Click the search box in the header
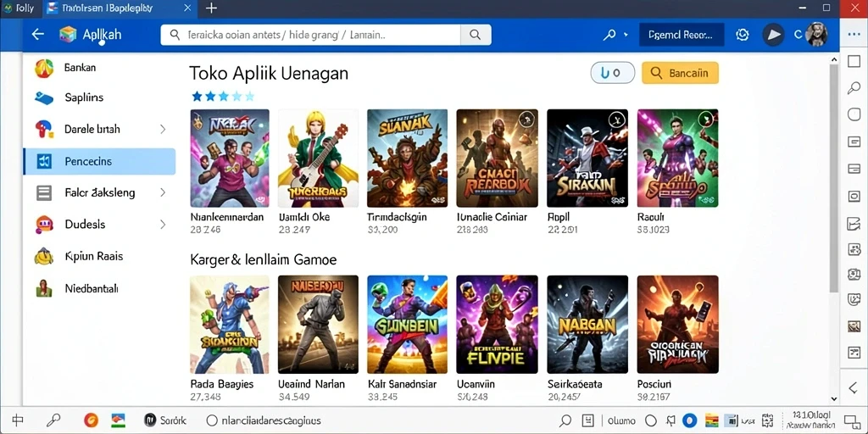868x434 pixels. pos(310,35)
